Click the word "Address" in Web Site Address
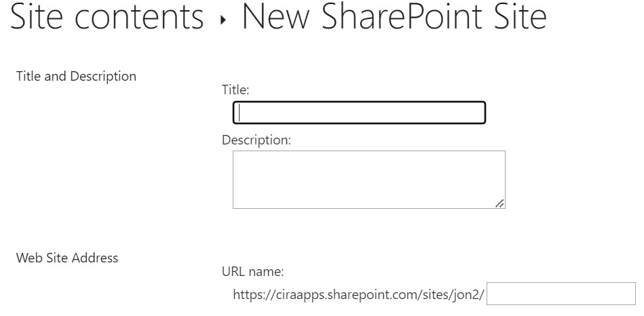 point(95,258)
